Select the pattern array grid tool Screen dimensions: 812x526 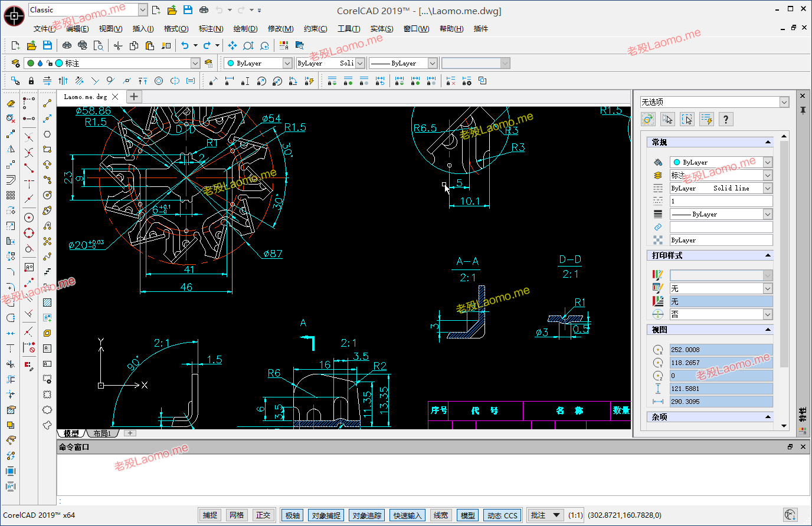click(x=11, y=195)
